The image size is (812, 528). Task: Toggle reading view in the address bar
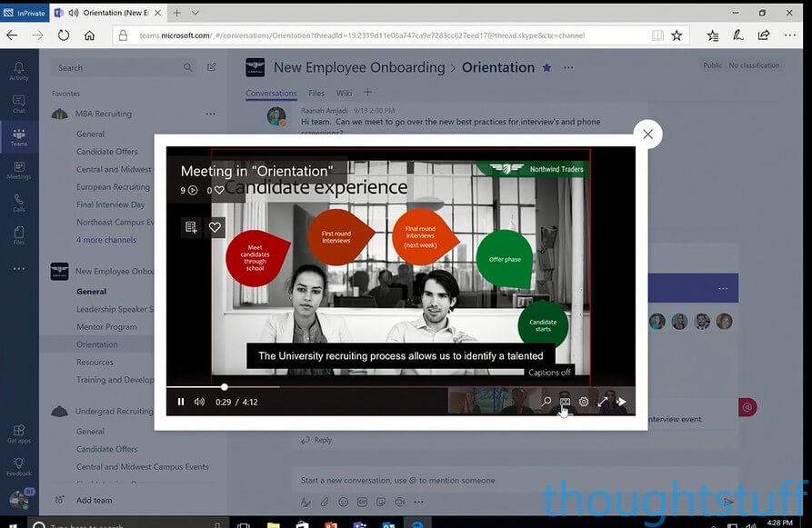coord(657,35)
